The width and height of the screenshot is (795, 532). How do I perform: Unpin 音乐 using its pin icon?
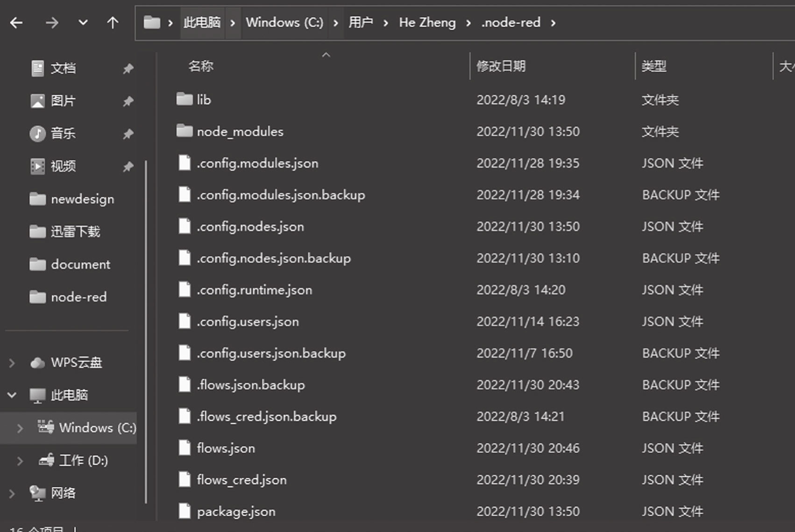tap(128, 134)
